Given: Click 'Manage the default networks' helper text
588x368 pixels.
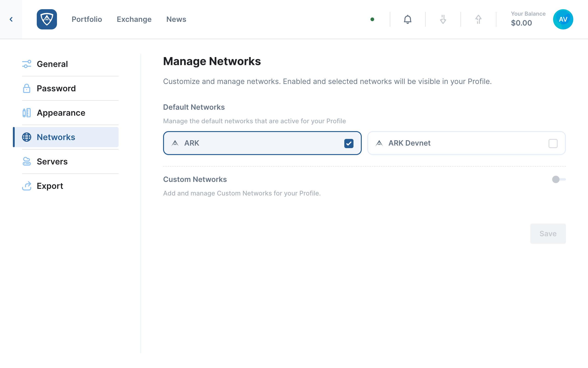Looking at the screenshot, I should (x=254, y=121).
